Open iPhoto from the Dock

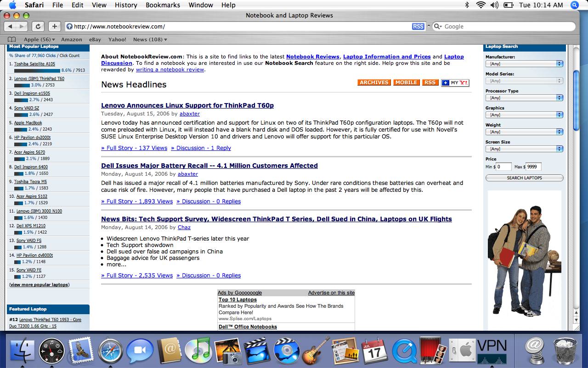tap(228, 351)
